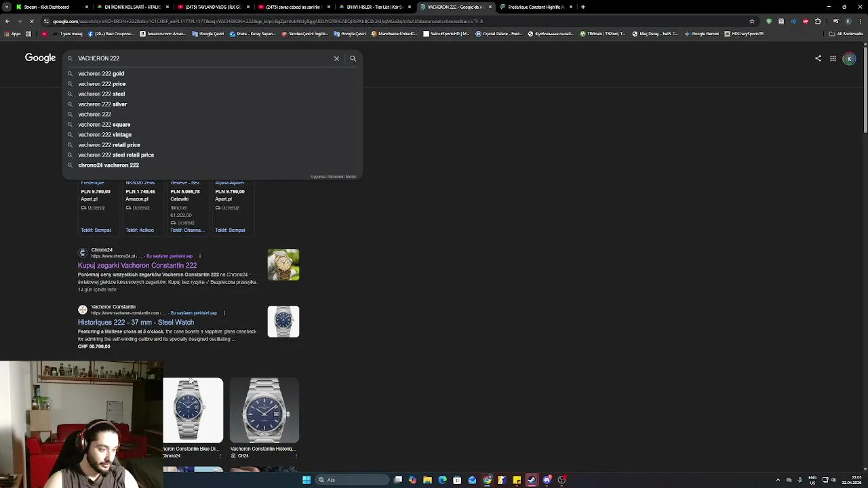Open Sticky Notes from the taskbar
This screenshot has width=868, height=488.
pos(517,480)
